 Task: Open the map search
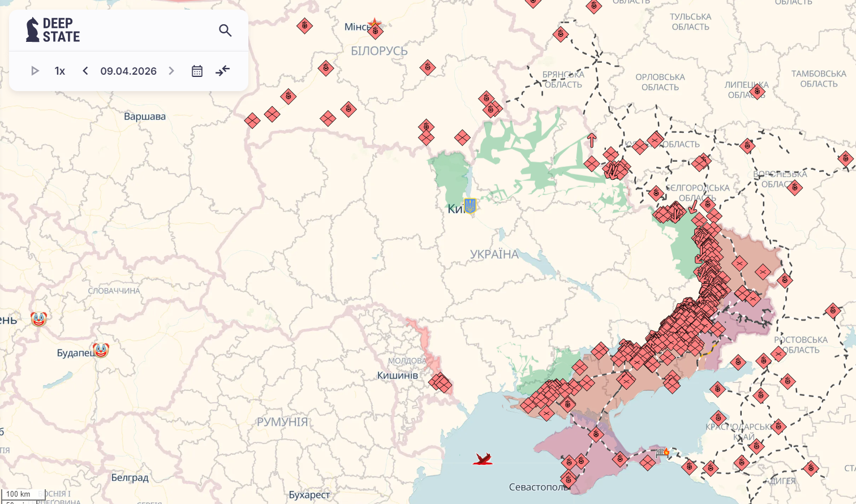pyautogui.click(x=225, y=31)
